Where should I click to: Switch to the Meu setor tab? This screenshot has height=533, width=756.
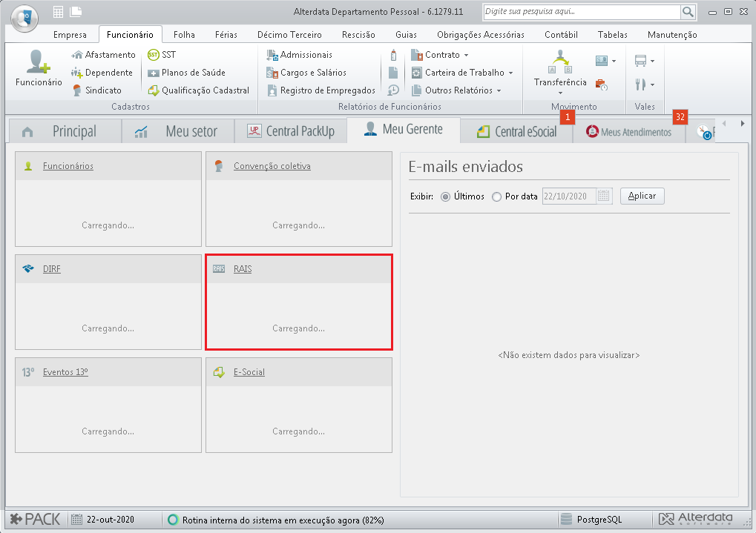coord(177,131)
